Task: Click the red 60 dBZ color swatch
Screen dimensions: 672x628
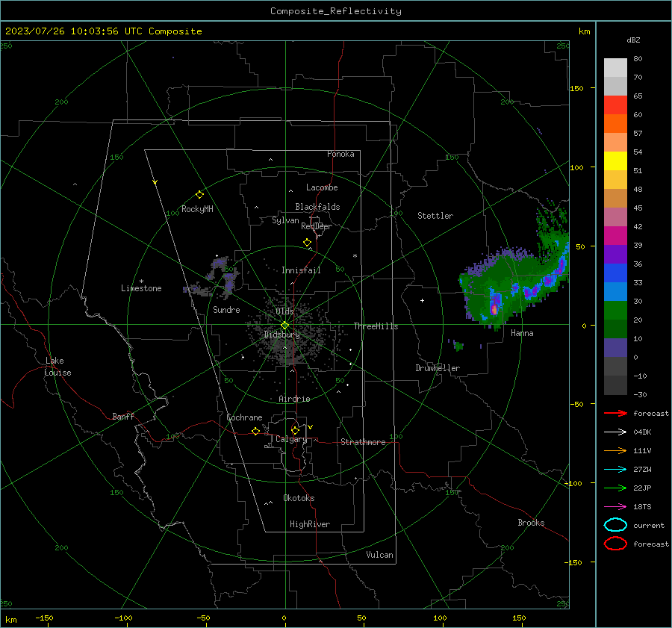Action: pyautogui.click(x=615, y=105)
